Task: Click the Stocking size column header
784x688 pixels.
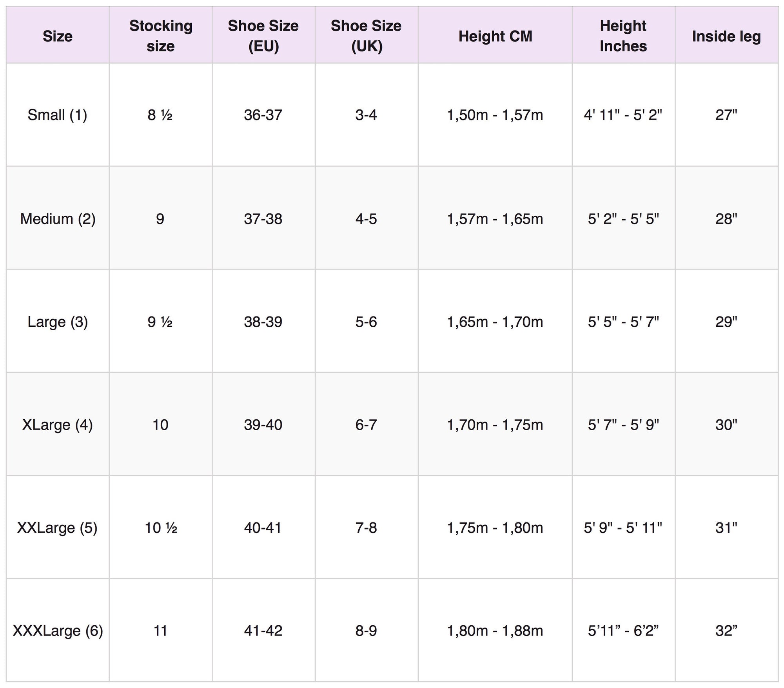Action: point(161,36)
